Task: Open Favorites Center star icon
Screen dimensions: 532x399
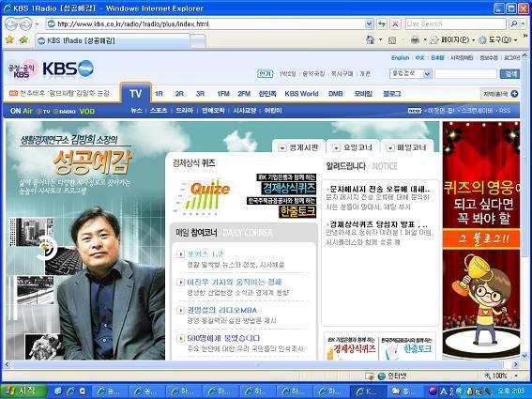Action: click(9, 40)
